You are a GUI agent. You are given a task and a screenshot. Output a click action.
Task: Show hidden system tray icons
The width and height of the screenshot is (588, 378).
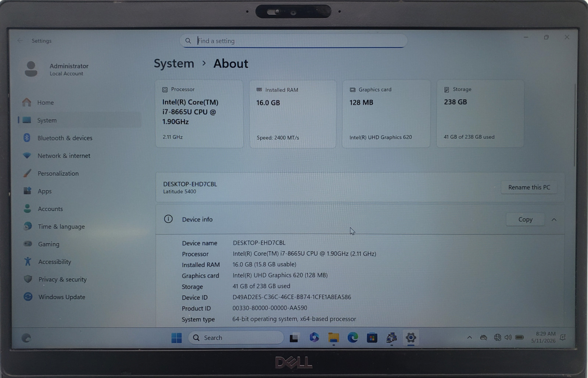[x=470, y=338]
